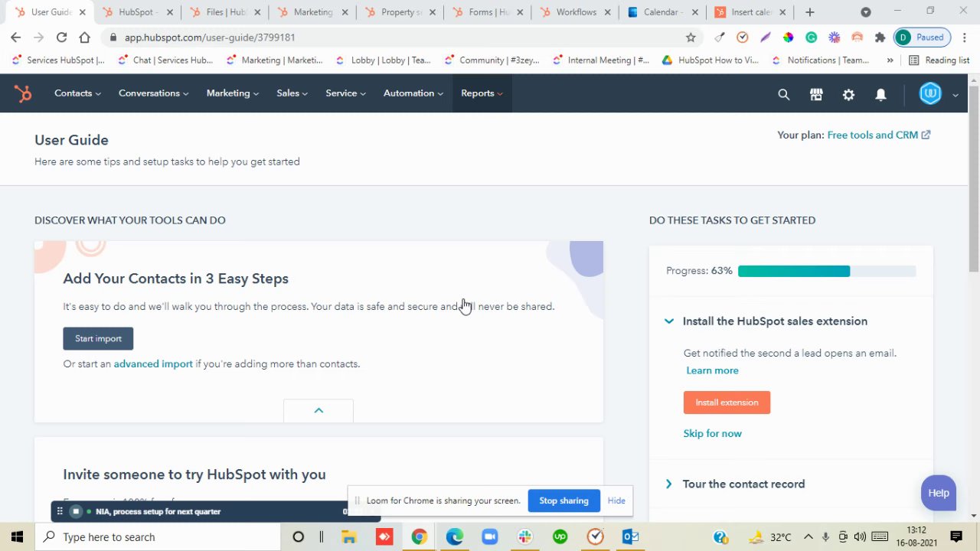Open the Contacts dropdown menu

77,93
